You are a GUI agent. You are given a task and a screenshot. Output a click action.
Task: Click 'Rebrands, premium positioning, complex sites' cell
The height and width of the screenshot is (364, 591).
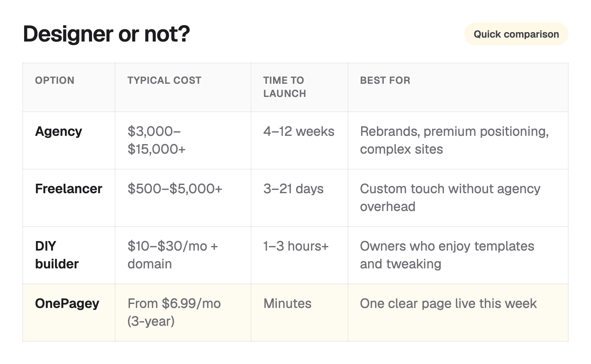pos(458,140)
